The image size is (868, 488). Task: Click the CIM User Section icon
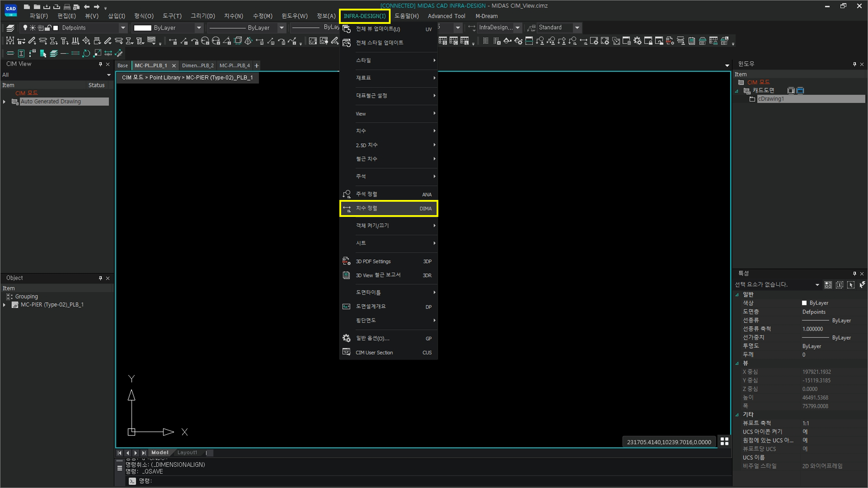tap(346, 352)
